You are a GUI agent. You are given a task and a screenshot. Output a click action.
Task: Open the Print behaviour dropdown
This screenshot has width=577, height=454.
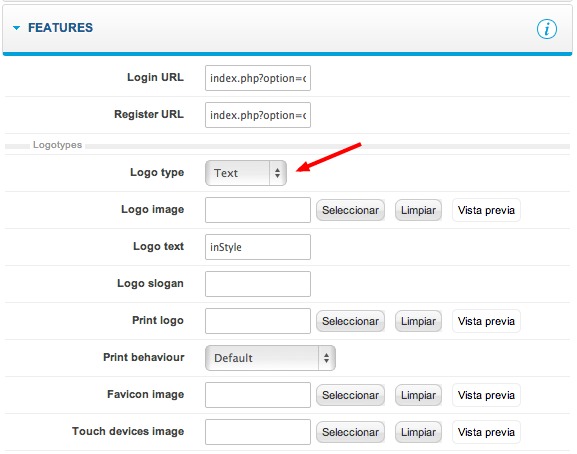(x=270, y=358)
